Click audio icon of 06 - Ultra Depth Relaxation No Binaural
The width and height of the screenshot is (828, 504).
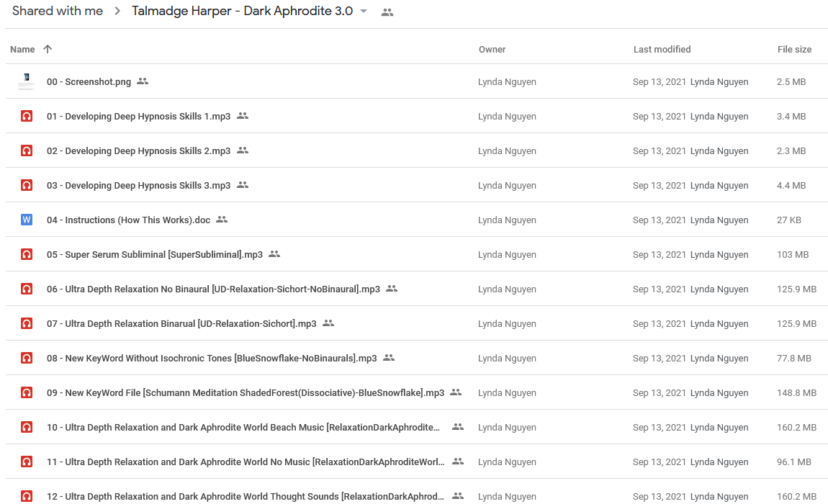[27, 289]
